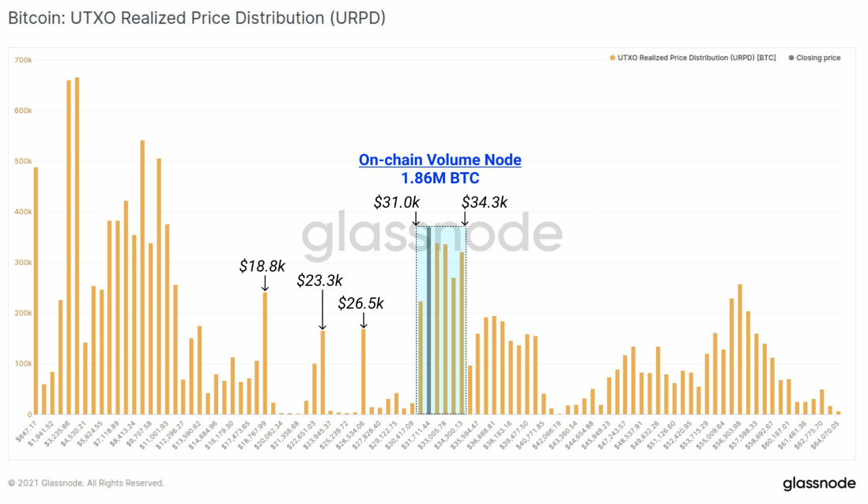Click the $18.8k annotation label
Image resolution: width=868 pixels, height=504 pixels.
click(x=262, y=266)
